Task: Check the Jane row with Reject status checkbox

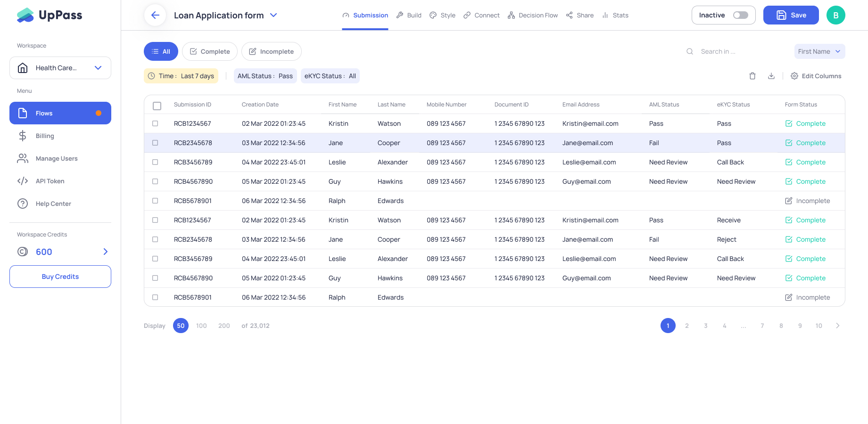Action: (155, 239)
